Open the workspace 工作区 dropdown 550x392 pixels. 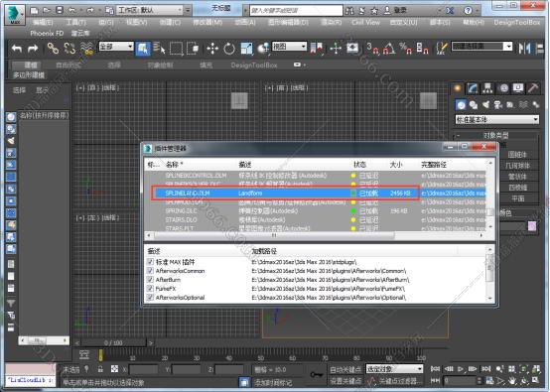151,10
